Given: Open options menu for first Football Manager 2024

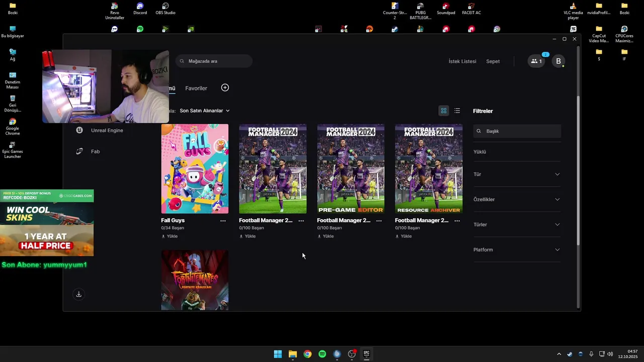Looking at the screenshot, I should pyautogui.click(x=301, y=221).
